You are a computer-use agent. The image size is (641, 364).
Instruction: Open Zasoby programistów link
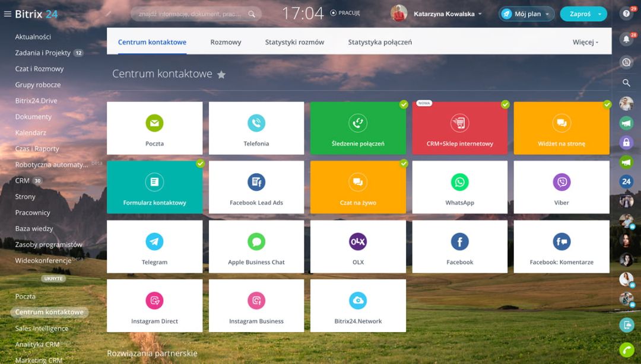coord(49,244)
